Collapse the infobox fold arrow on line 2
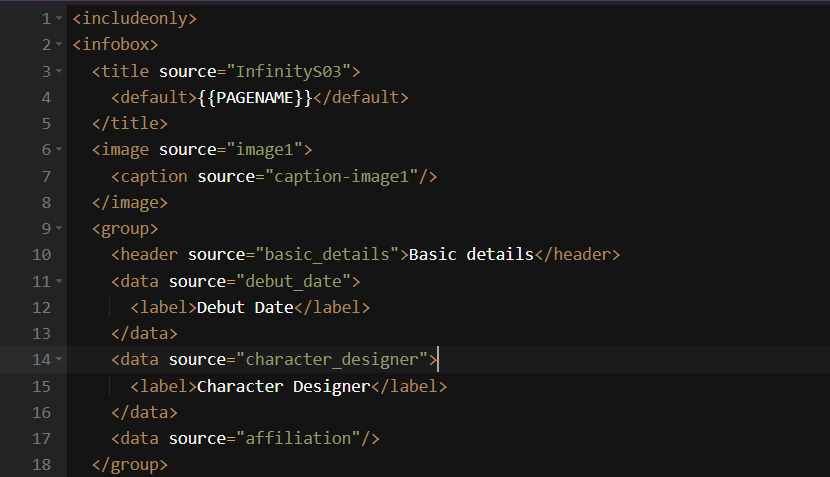 tap(59, 44)
